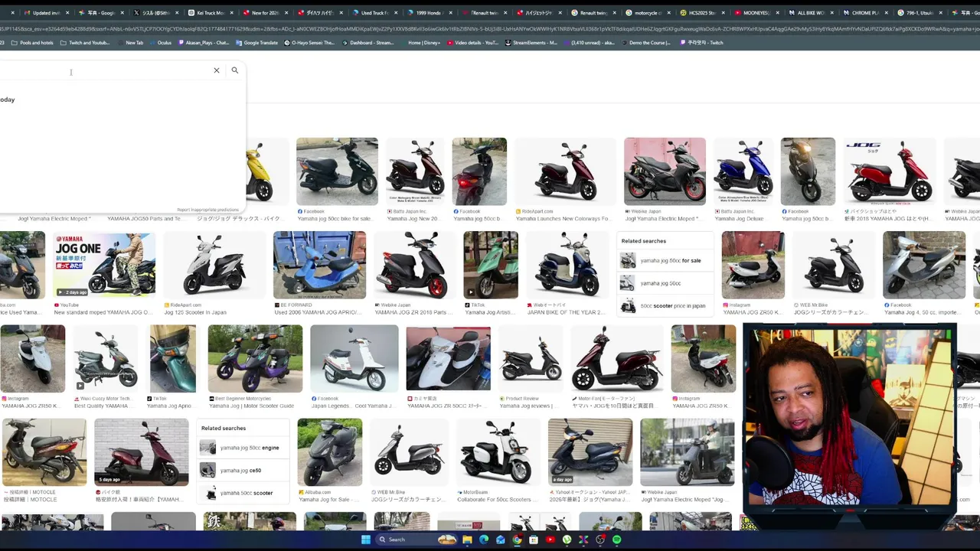Screen dimensions: 980x551
Task: Open the Oculus bookmark
Action: click(161, 43)
